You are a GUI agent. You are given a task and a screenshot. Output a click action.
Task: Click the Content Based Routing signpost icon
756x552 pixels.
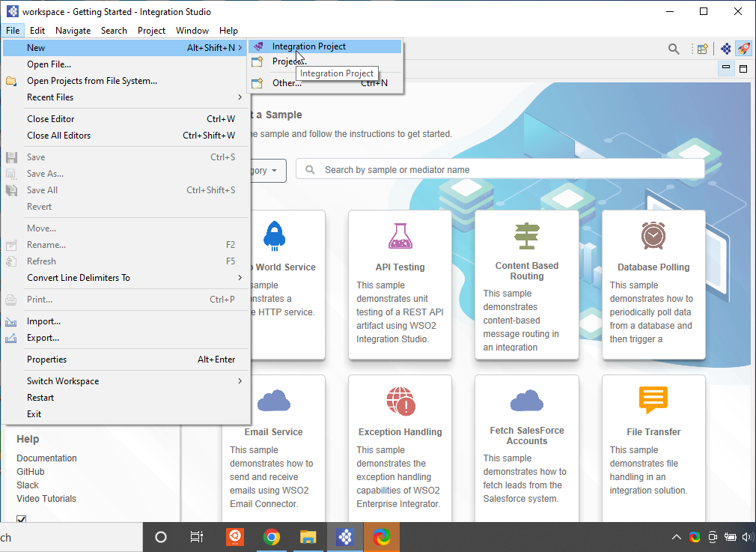point(526,236)
